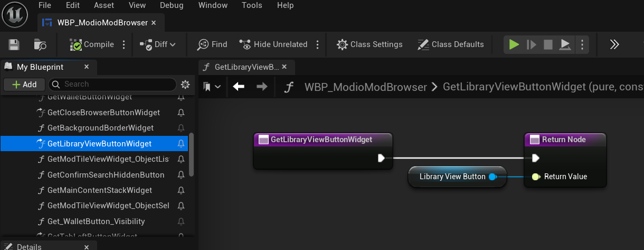Open My Blueprint view options gear
The height and width of the screenshot is (250, 644).
185,85
